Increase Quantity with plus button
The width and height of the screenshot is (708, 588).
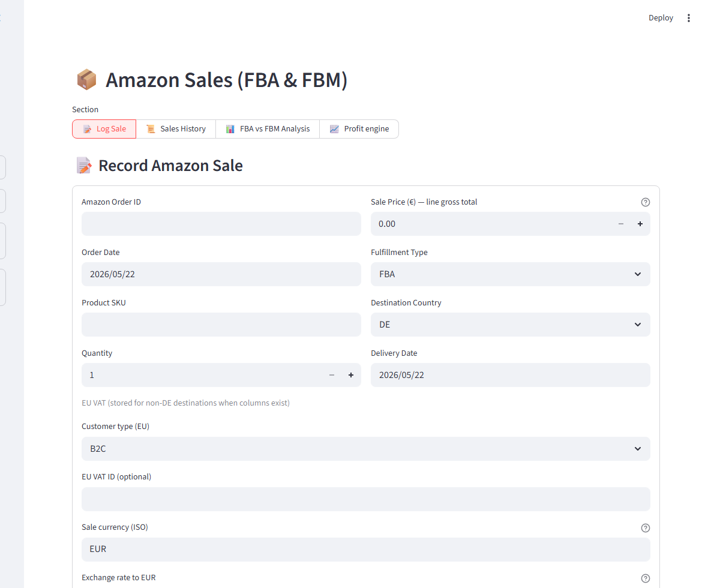pos(351,375)
